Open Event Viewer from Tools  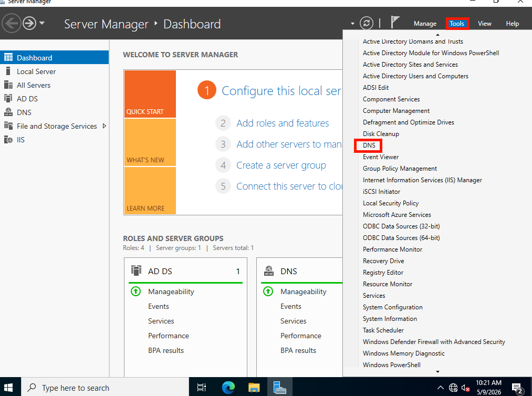(381, 157)
